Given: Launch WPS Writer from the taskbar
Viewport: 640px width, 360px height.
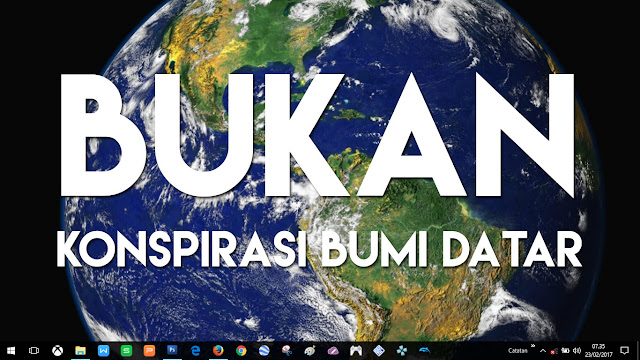Looking at the screenshot, I should [103, 351].
